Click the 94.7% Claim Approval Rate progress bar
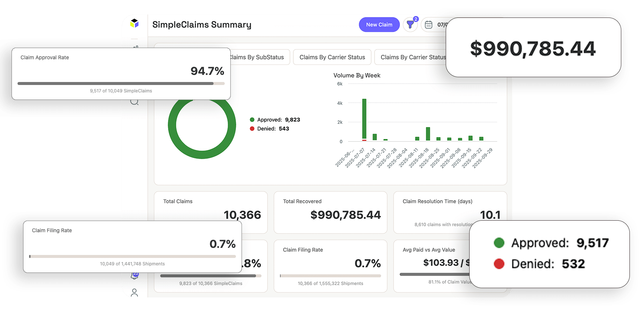Image resolution: width=644 pixels, height=309 pixels. tap(121, 83)
